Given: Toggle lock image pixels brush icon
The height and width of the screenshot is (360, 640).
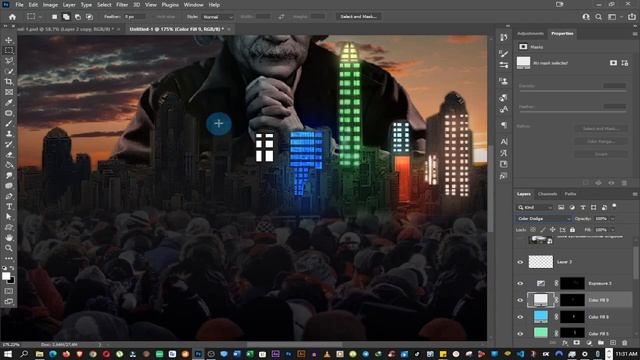Looking at the screenshot, I should coord(543,230).
